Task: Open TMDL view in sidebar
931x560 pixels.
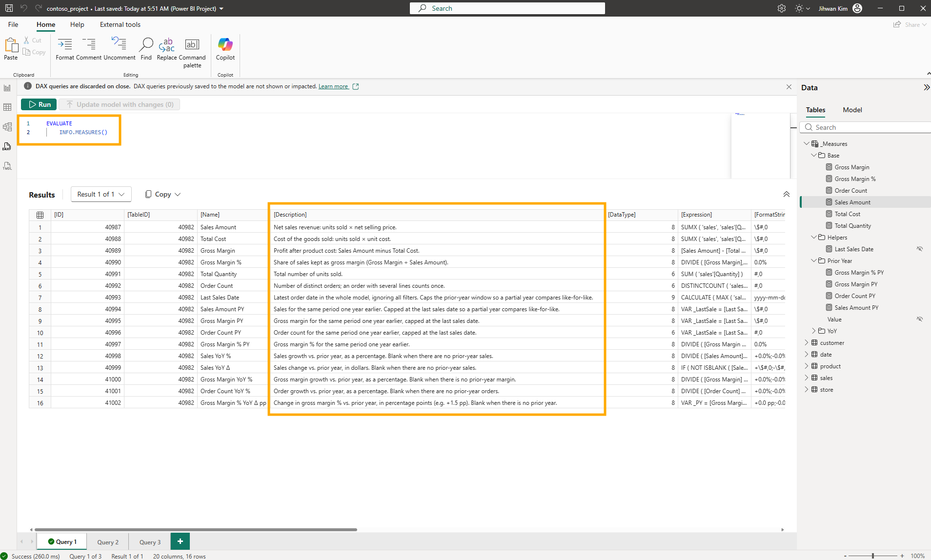Action: point(7,166)
